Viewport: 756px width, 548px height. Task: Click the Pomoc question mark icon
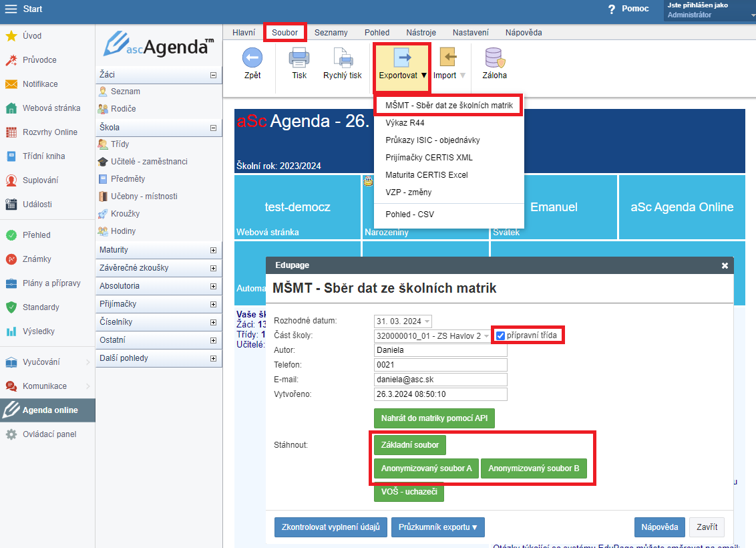611,9
